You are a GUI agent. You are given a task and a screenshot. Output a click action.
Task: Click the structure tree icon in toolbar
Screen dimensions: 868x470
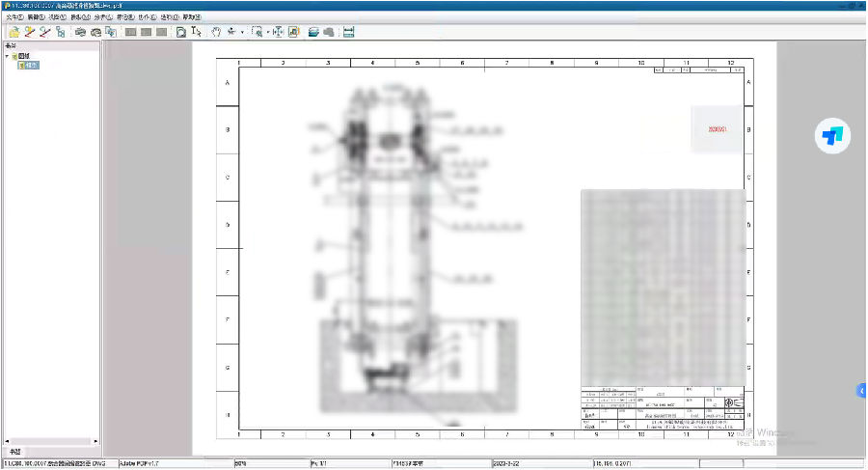pos(60,32)
